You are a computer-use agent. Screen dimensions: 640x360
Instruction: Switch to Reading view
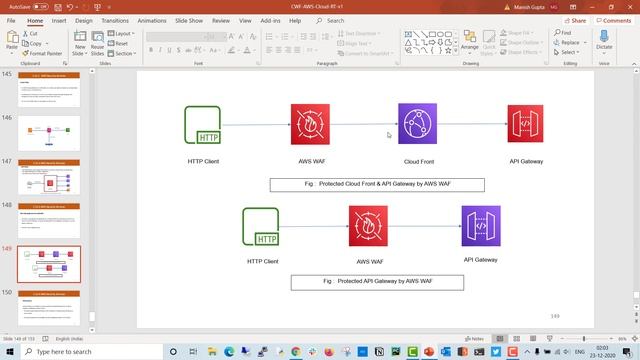(533, 339)
